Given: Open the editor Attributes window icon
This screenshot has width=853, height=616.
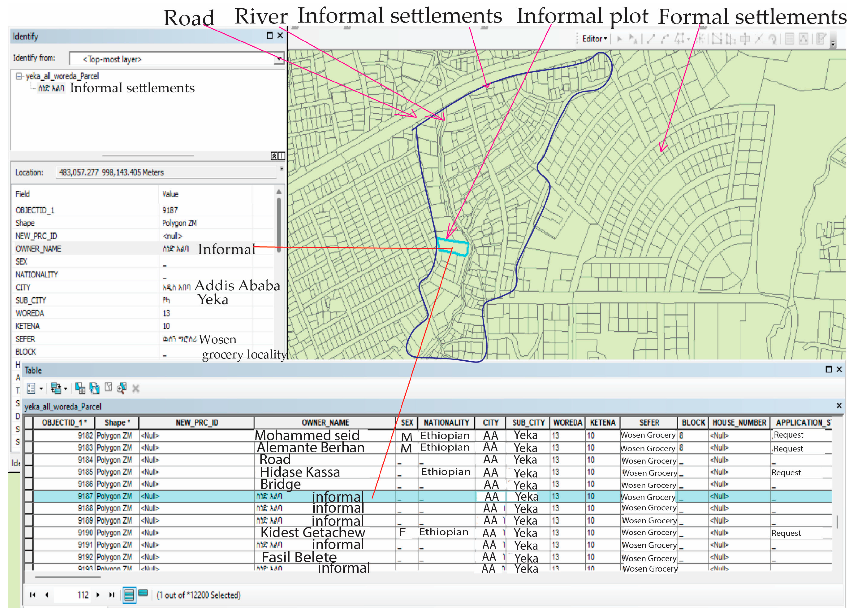Looking at the screenshot, I should pyautogui.click(x=790, y=39).
